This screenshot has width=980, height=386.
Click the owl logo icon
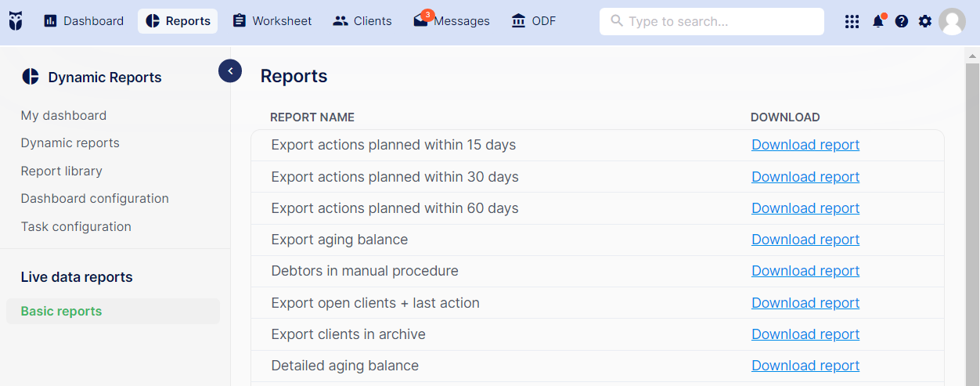[x=16, y=21]
